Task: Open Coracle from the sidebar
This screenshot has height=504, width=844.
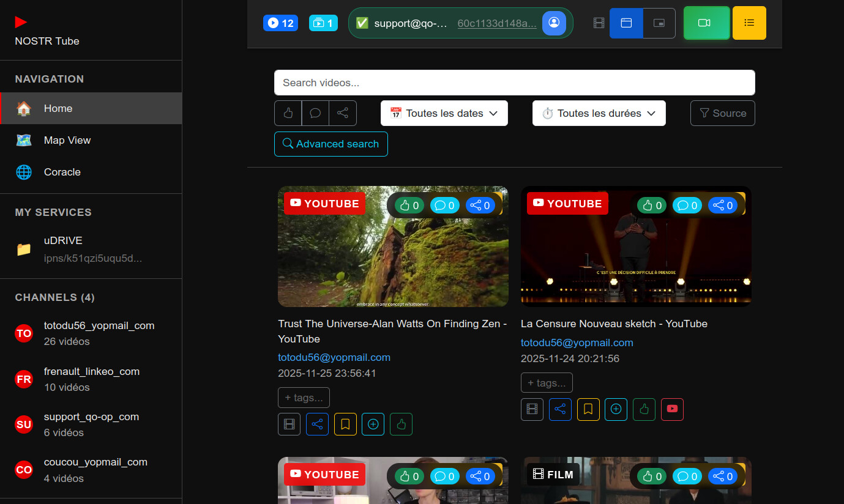Action: 62,172
